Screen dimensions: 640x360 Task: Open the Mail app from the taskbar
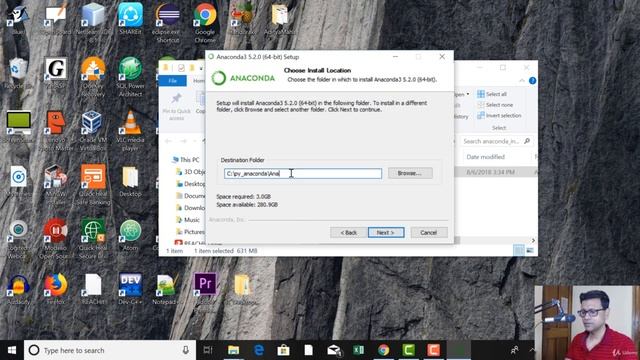pos(333,350)
